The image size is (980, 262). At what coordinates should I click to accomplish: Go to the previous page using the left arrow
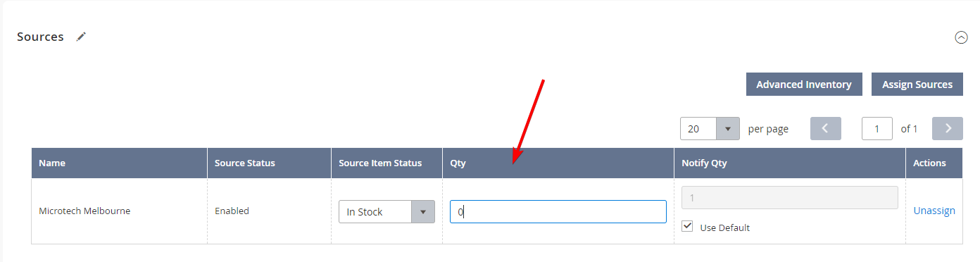(x=827, y=128)
